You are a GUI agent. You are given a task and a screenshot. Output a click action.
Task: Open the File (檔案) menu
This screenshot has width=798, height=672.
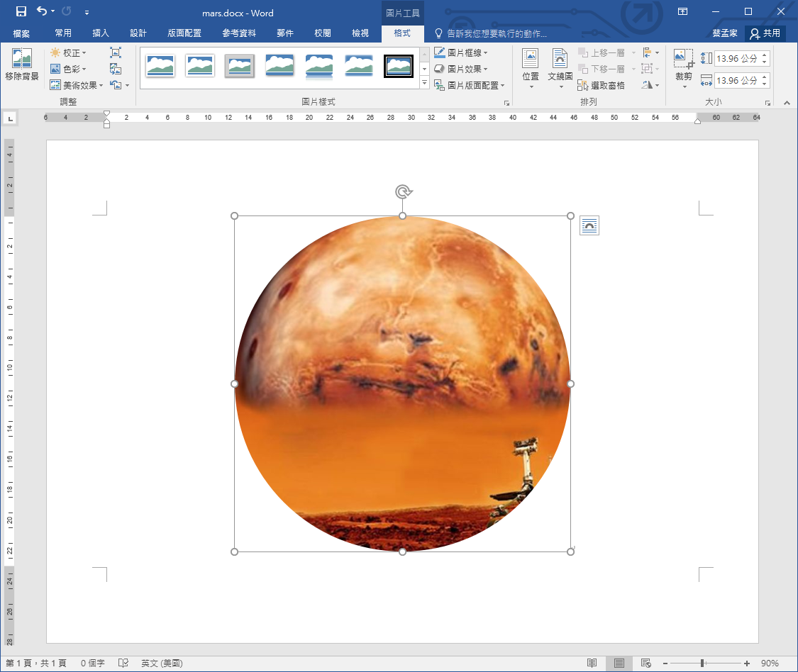[x=21, y=33]
